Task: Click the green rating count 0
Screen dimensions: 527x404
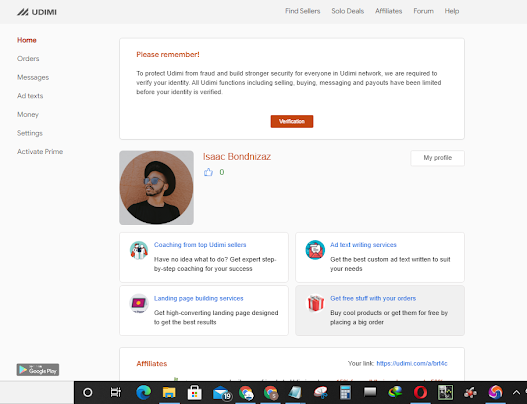Action: (x=222, y=172)
